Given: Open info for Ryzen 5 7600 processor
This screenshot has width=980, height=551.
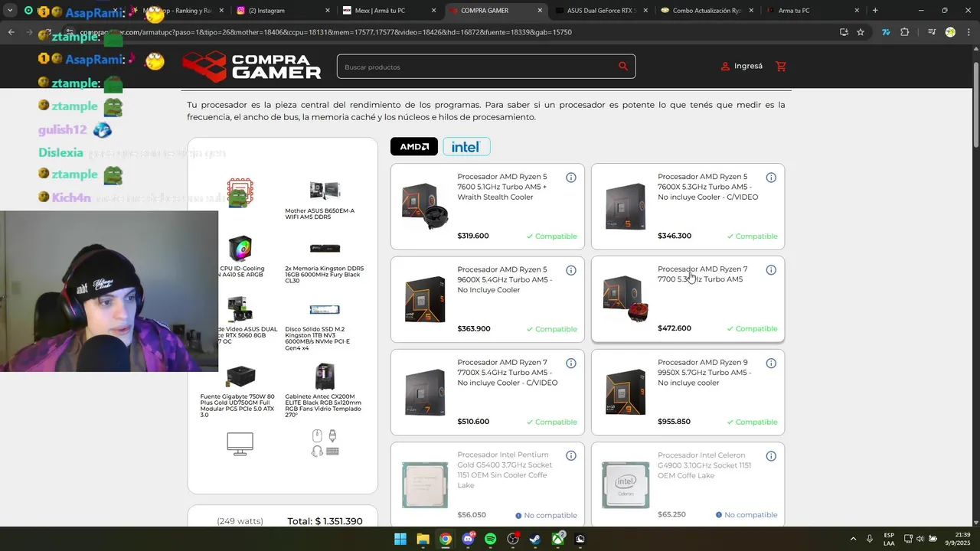Looking at the screenshot, I should 571,178.
